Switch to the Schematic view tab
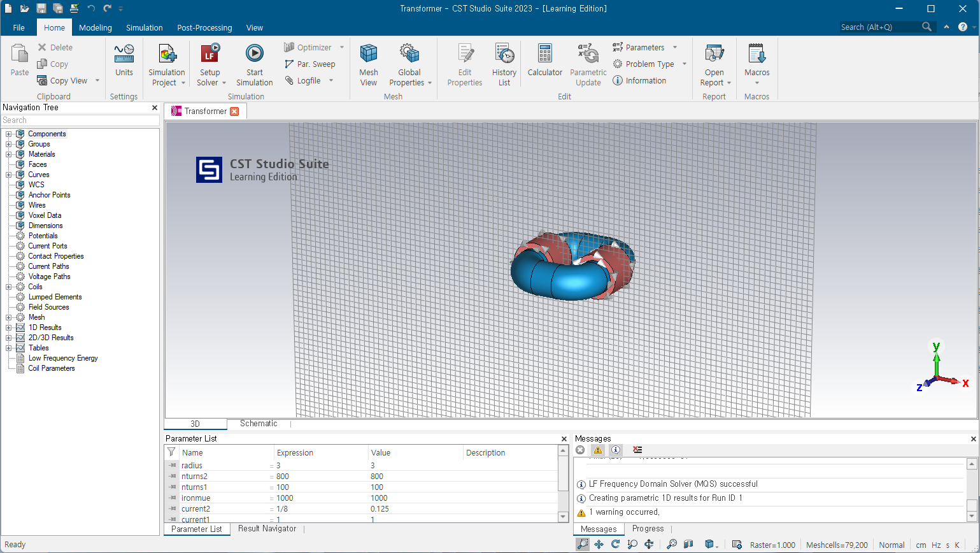This screenshot has width=980, height=553. click(259, 424)
